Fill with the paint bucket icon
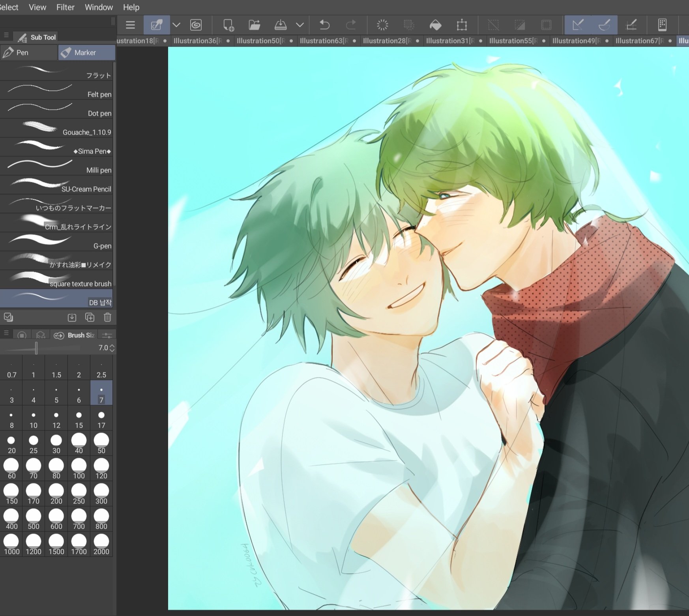689x616 pixels. (x=435, y=25)
